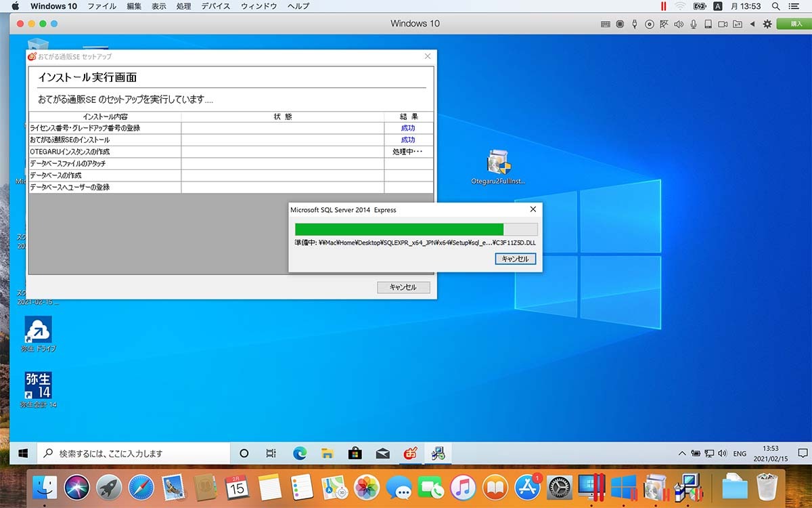Click the Parallels microphone toolbar icon
Image resolution: width=812 pixels, height=508 pixels.
pos(694,24)
